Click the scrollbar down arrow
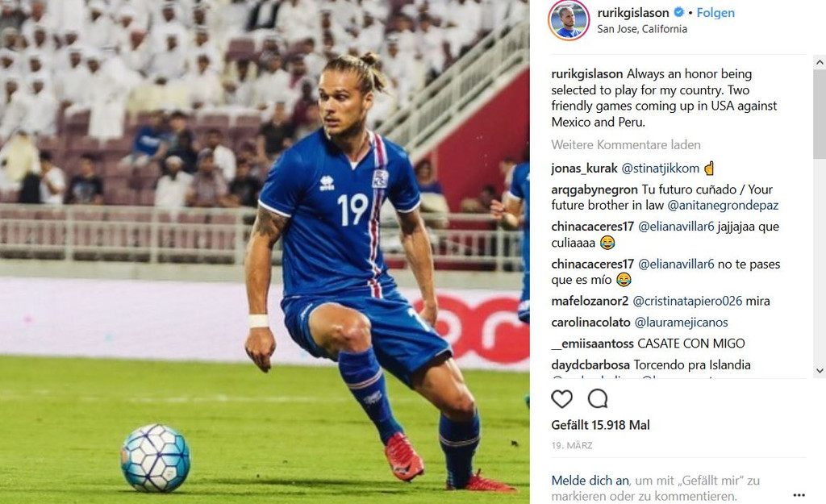 [x=820, y=371]
